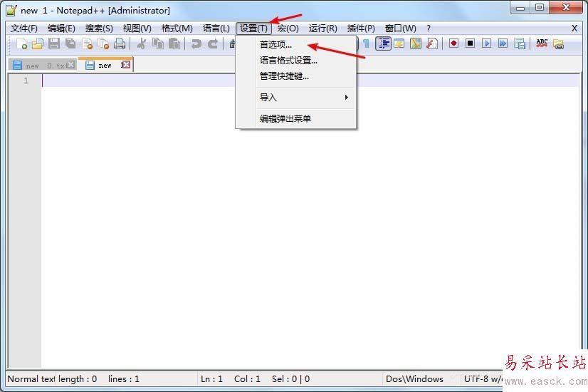588x392 pixels.
Task: Run macro multiple times double-arrow icon
Action: [x=503, y=43]
